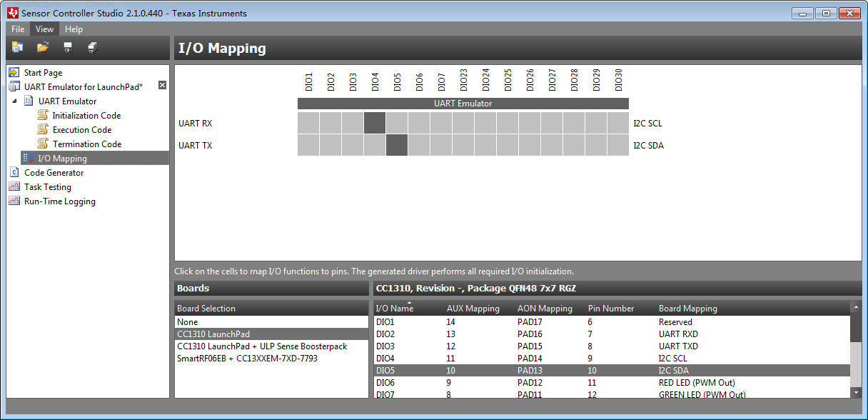Collapse the UART Emulator tree node
The width and height of the screenshot is (868, 420).
(x=15, y=101)
